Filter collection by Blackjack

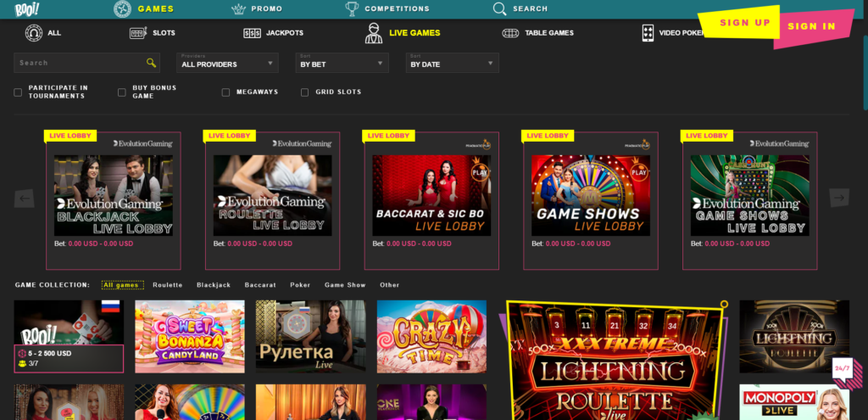point(214,285)
